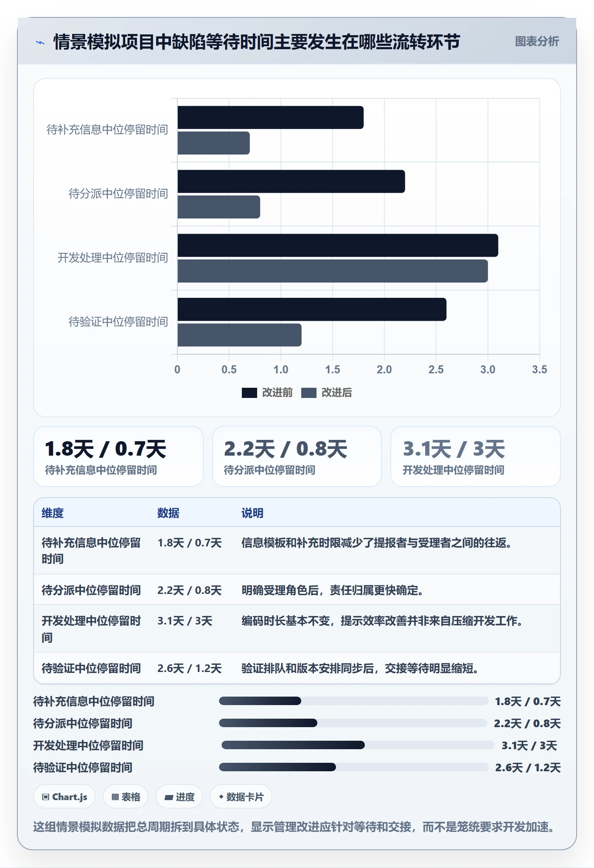Screen dimensions: 594x868
Task: Click the 进度 tag chip
Action: (x=179, y=797)
